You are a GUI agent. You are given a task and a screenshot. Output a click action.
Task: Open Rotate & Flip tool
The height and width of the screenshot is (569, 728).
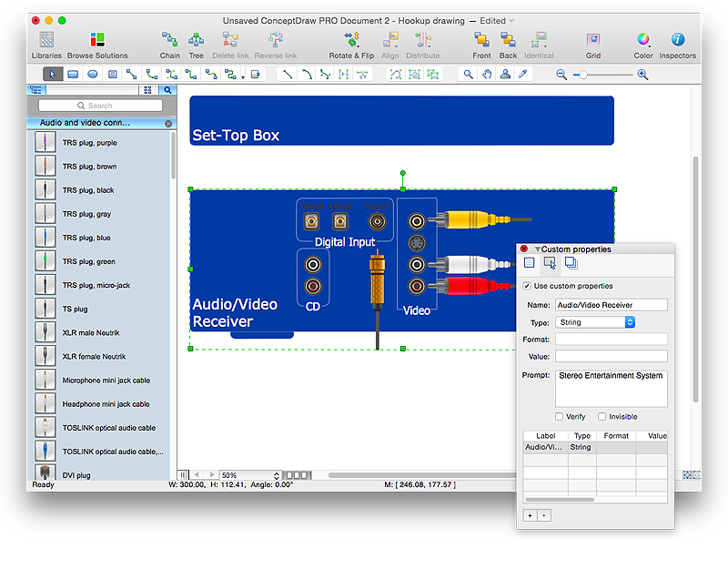(351, 45)
